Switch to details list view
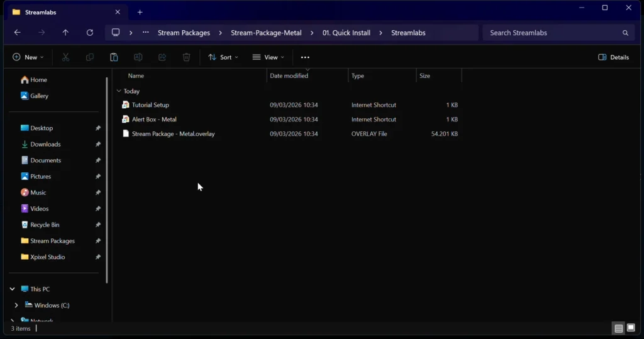 coord(618,328)
